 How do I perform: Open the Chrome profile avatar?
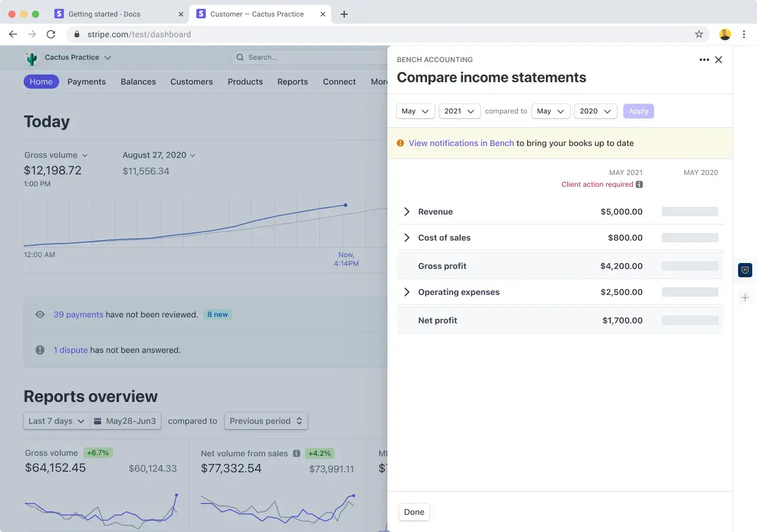pos(725,34)
